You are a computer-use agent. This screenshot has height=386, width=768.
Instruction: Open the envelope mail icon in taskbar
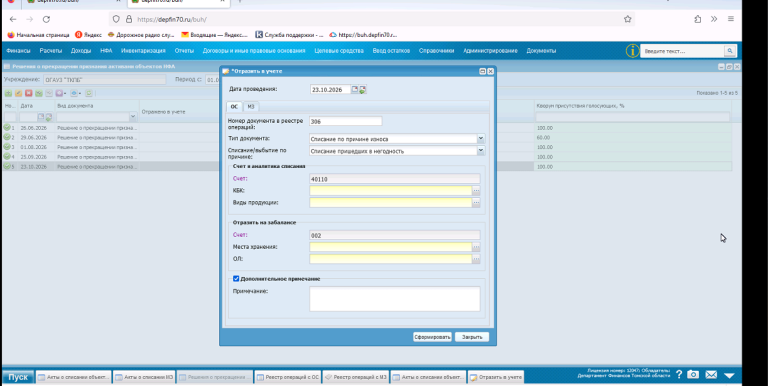coord(711,375)
